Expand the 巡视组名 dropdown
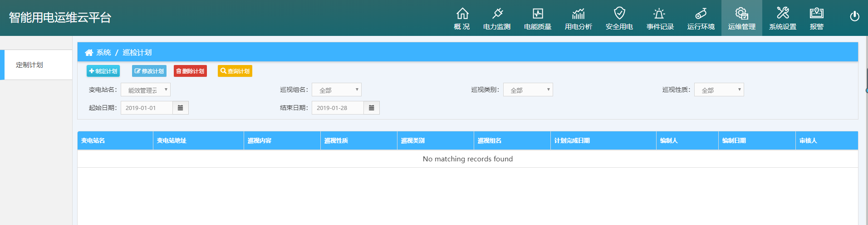This screenshot has height=225, width=868. (337, 90)
